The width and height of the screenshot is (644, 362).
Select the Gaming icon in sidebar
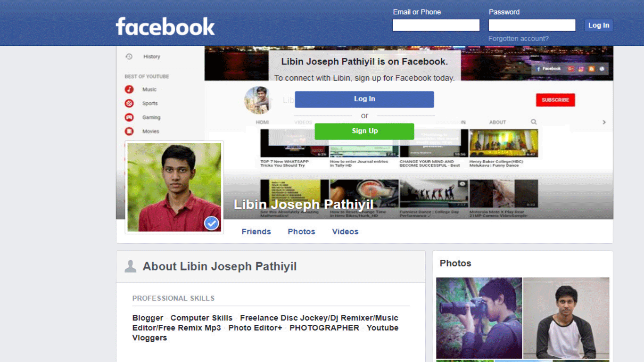point(129,117)
